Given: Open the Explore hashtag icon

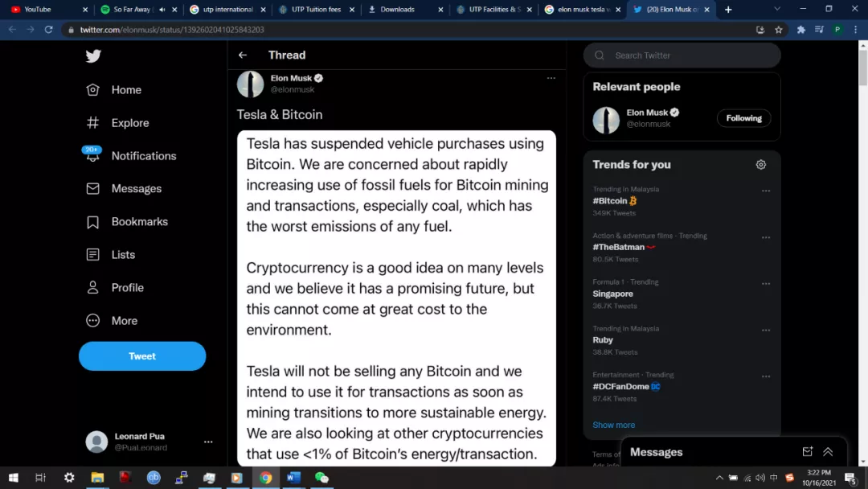Looking at the screenshot, I should point(93,123).
